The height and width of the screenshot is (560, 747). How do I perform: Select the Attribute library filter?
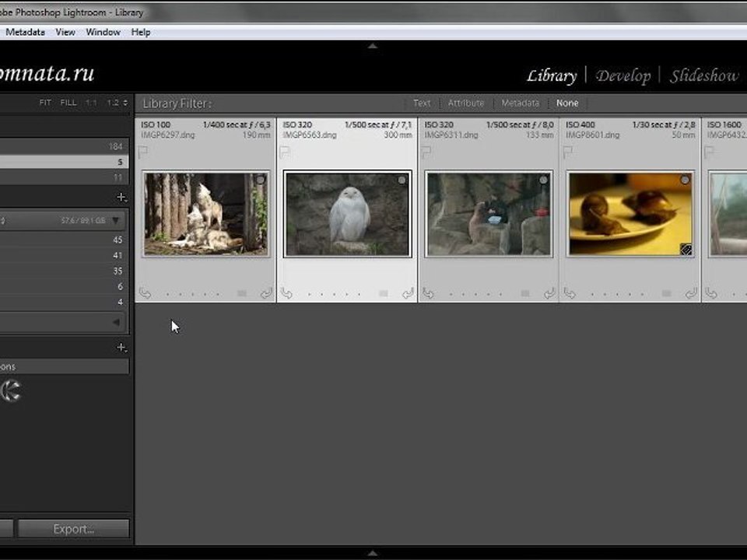[465, 103]
